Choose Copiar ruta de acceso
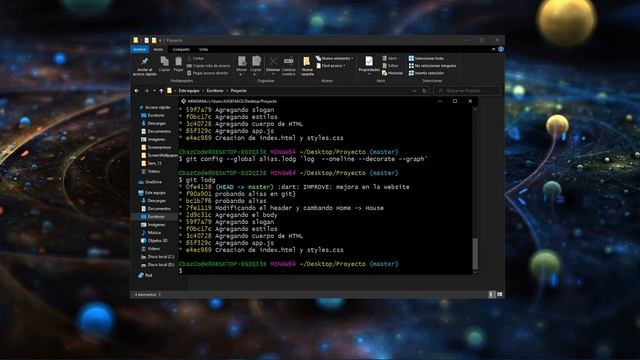The height and width of the screenshot is (360, 640). pyautogui.click(x=208, y=66)
